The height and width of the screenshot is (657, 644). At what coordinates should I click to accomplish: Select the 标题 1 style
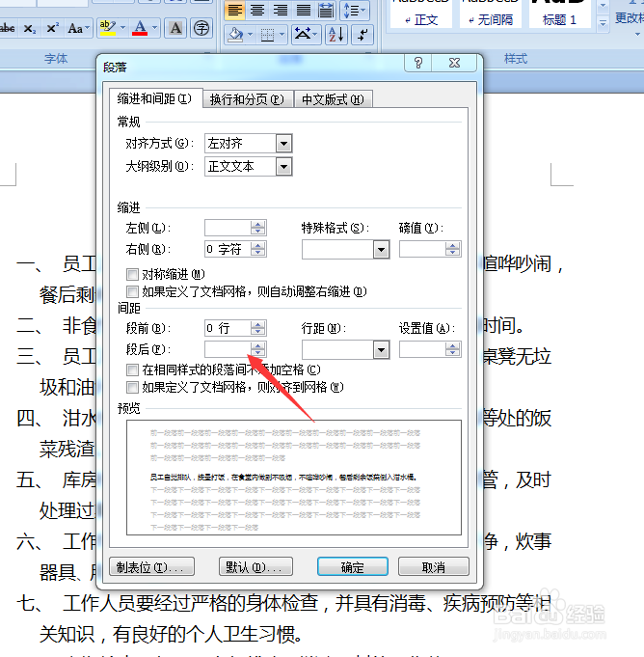[x=560, y=14]
